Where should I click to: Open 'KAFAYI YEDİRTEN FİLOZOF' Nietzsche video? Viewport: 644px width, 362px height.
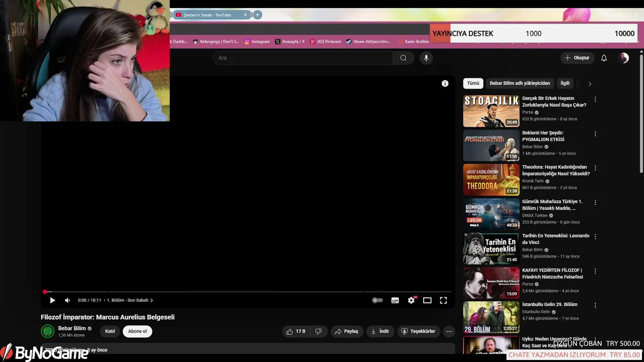tap(552, 274)
